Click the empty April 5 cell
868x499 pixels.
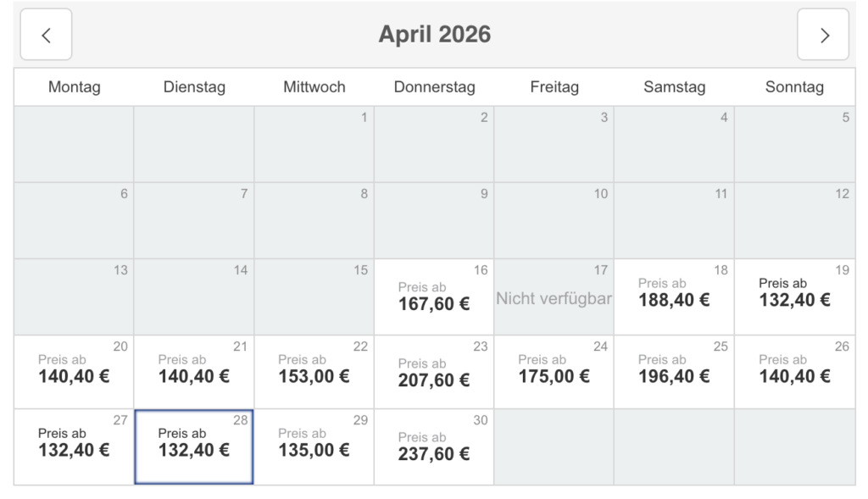pyautogui.click(x=794, y=144)
